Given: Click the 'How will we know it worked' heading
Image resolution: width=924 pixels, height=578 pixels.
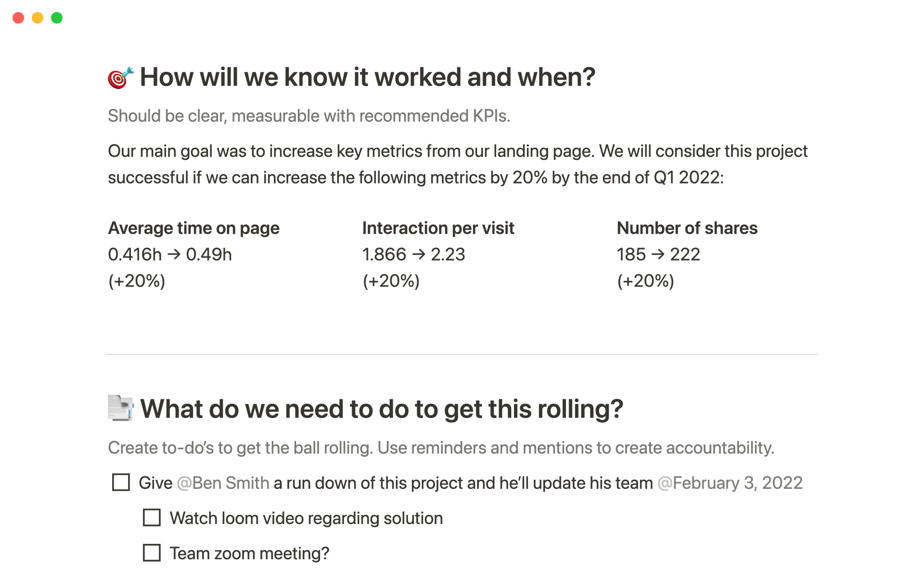Looking at the screenshot, I should 368,77.
